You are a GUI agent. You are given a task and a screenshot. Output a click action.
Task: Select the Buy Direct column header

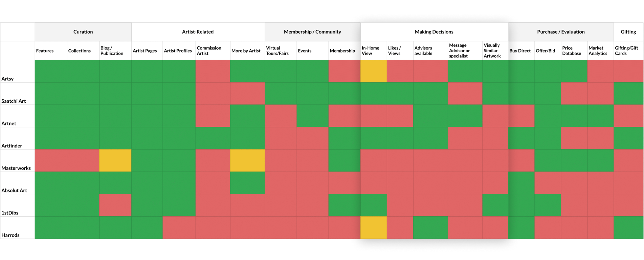(x=521, y=51)
